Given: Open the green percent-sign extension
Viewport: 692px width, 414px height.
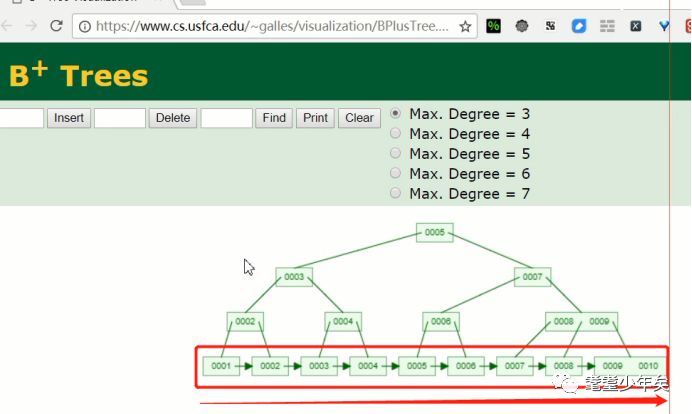Looking at the screenshot, I should [x=493, y=26].
